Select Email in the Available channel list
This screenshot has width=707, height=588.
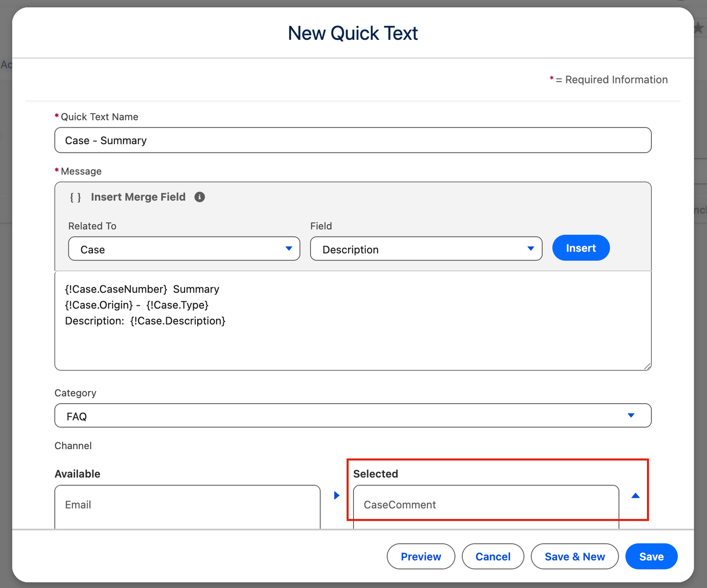[78, 505]
